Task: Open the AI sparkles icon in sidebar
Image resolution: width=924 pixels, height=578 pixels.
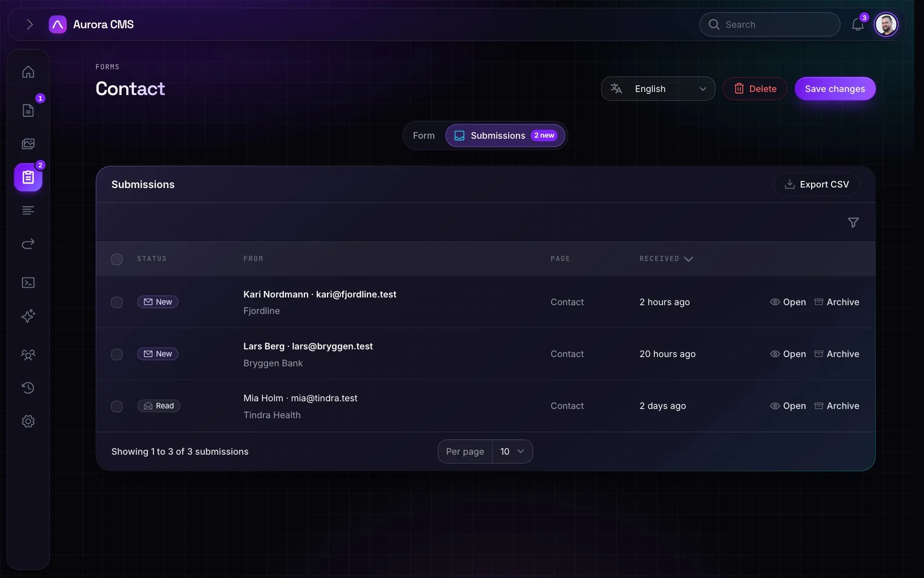Action: (x=28, y=316)
